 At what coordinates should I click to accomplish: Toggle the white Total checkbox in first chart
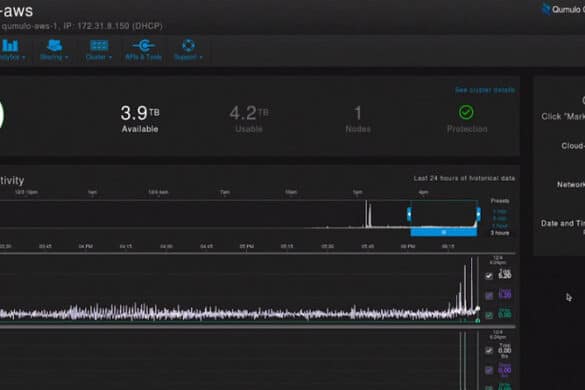coord(489,276)
